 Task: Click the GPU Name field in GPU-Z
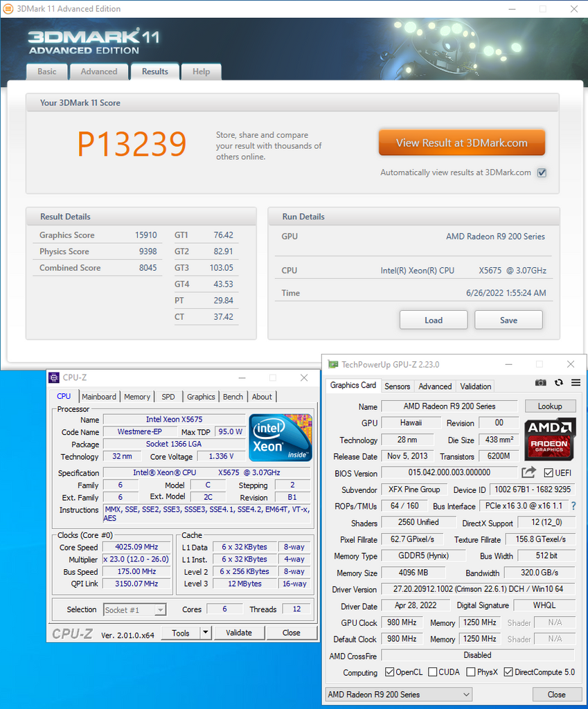coord(449,406)
